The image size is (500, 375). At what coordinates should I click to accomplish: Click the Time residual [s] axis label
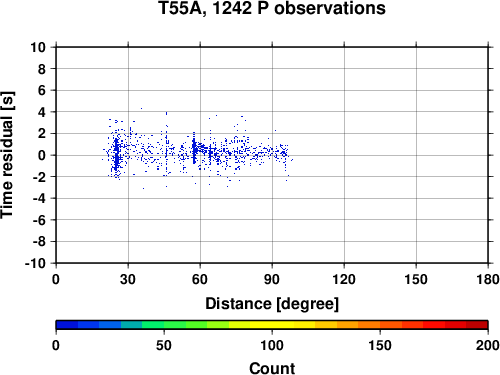(x=7, y=155)
